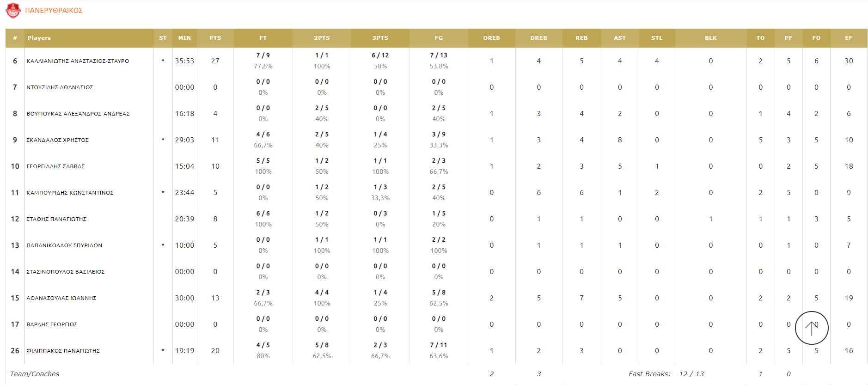Viewport: 868px width, 385px height.
Task: Open the ΠΑΝΕΡΥΘΡΑΪΚΟΣ team link
Action: click(x=54, y=11)
